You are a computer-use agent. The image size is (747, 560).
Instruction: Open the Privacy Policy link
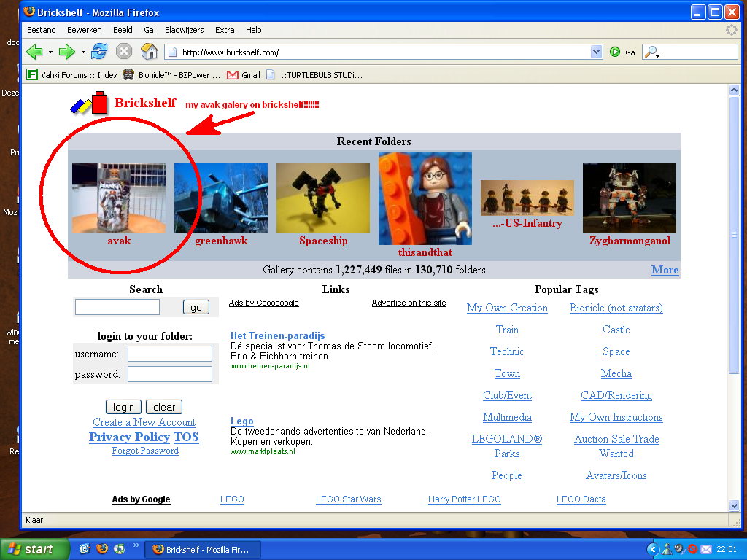click(x=129, y=437)
